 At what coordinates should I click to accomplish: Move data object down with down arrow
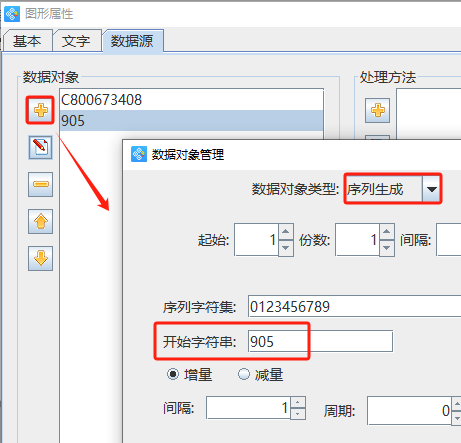[x=40, y=258]
